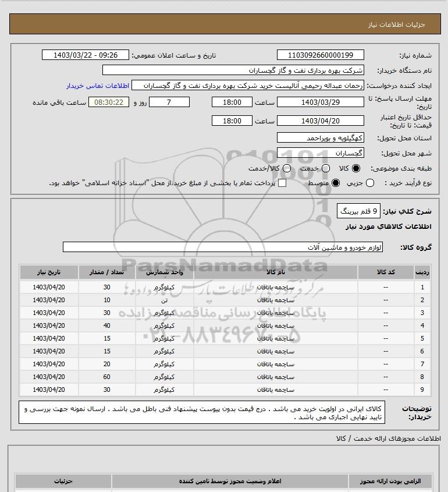Click the تعداد / مقدار column header
This screenshot has width=448, height=492.
[106, 272]
